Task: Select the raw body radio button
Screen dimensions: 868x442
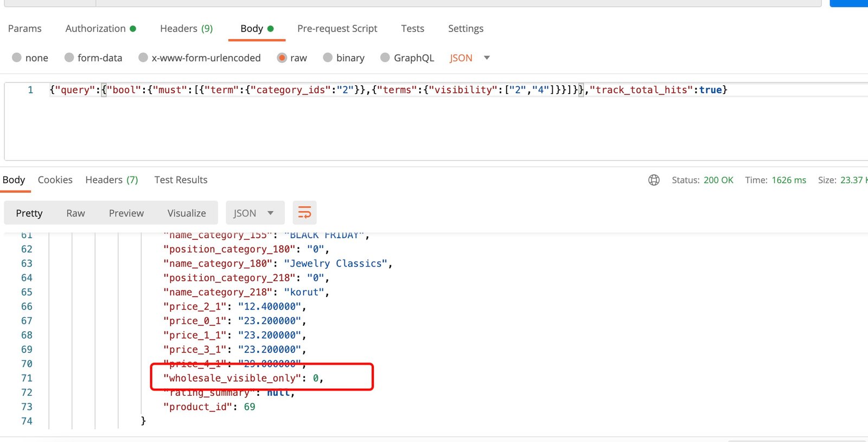Action: (x=282, y=58)
